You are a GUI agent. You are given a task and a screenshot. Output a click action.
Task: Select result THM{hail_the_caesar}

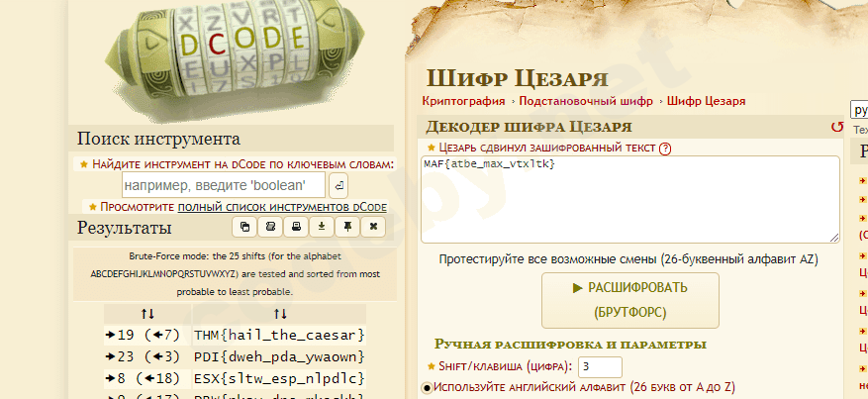pyautogui.click(x=279, y=335)
